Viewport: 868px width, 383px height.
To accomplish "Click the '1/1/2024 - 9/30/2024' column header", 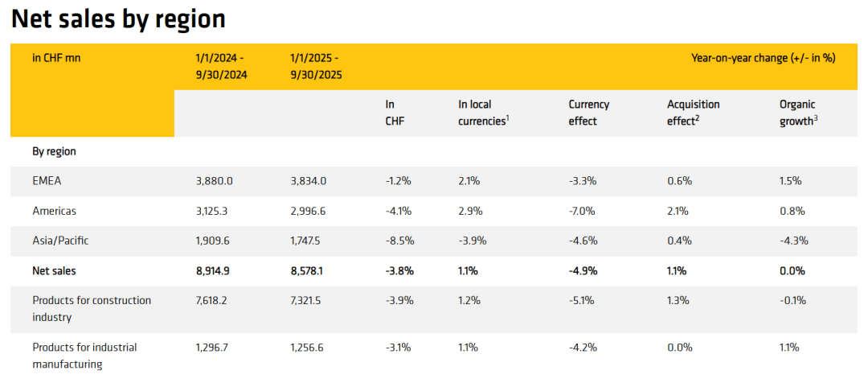I will (220, 66).
